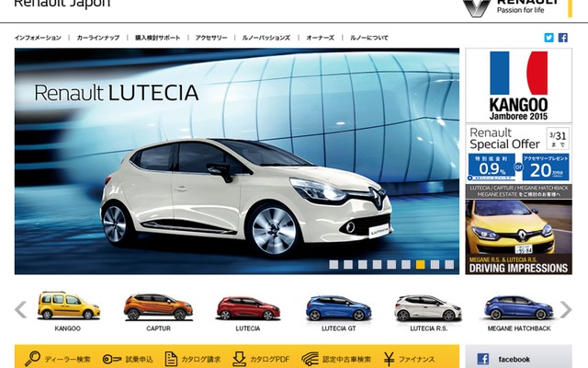
Task: Click the facebook text in the bottom widget
Action: pyautogui.click(x=514, y=360)
